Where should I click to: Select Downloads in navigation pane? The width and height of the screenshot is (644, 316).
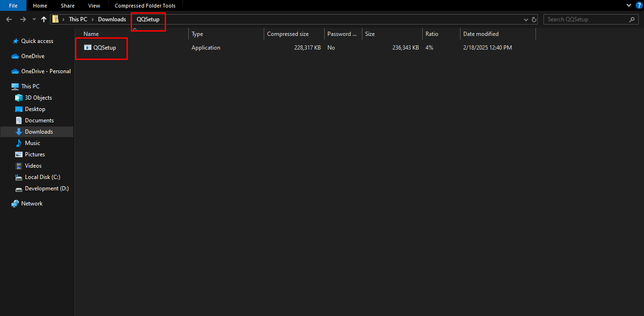pos(39,132)
